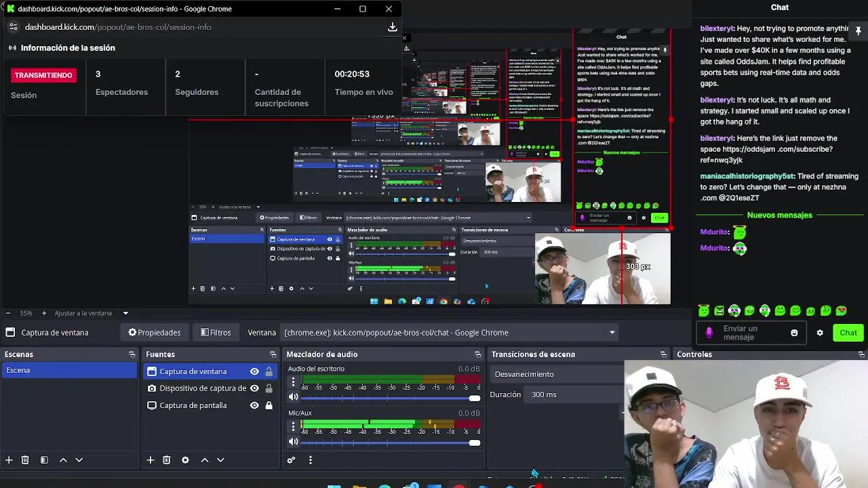This screenshot has width=868, height=488.
Task: Click Tiempo en vivo 00:20:53 value
Action: [352, 74]
